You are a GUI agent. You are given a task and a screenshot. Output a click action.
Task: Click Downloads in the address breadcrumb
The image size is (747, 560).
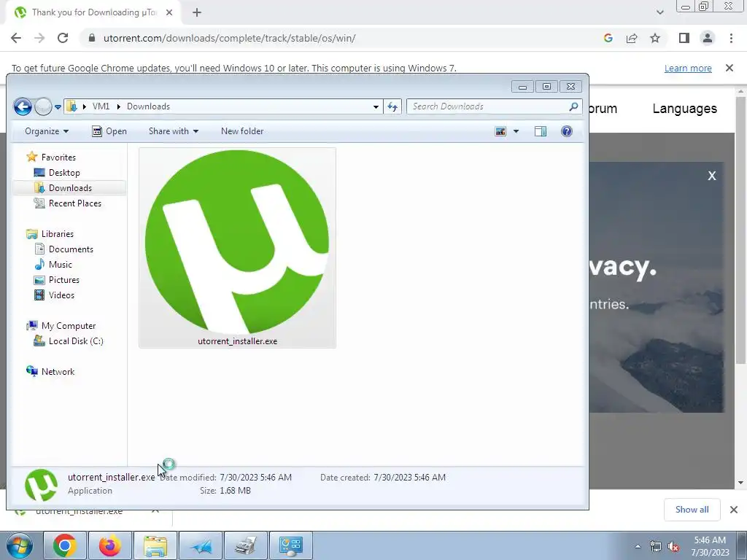pyautogui.click(x=148, y=106)
